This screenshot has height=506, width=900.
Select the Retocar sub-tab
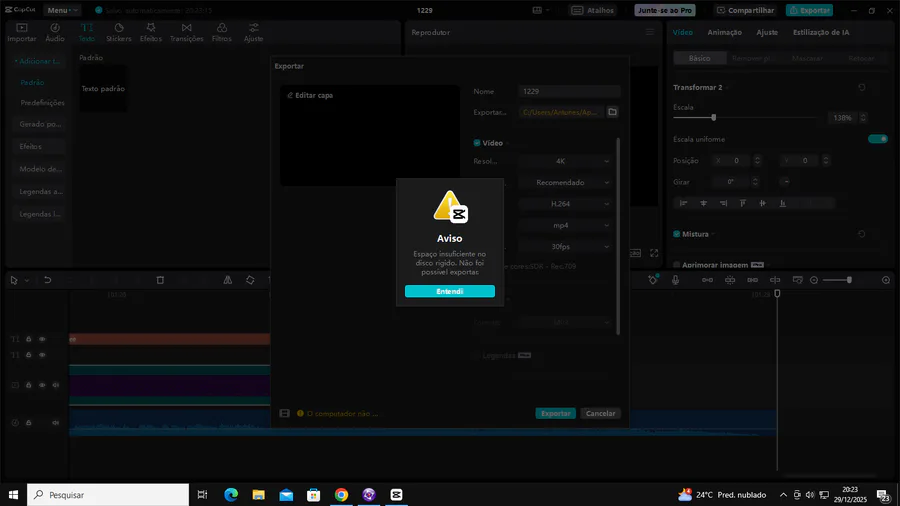point(861,59)
